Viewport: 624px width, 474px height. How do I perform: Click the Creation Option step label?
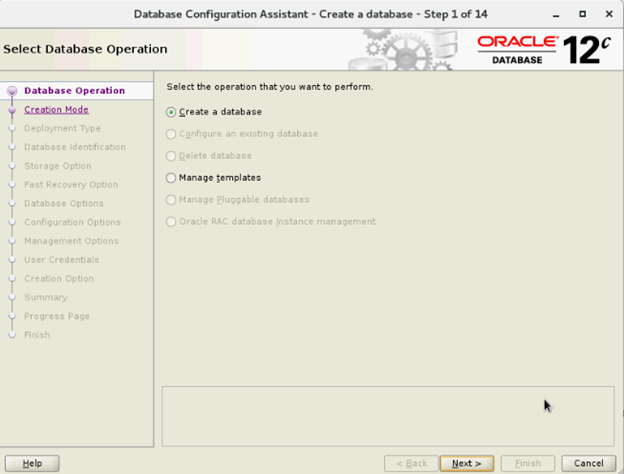click(x=59, y=279)
